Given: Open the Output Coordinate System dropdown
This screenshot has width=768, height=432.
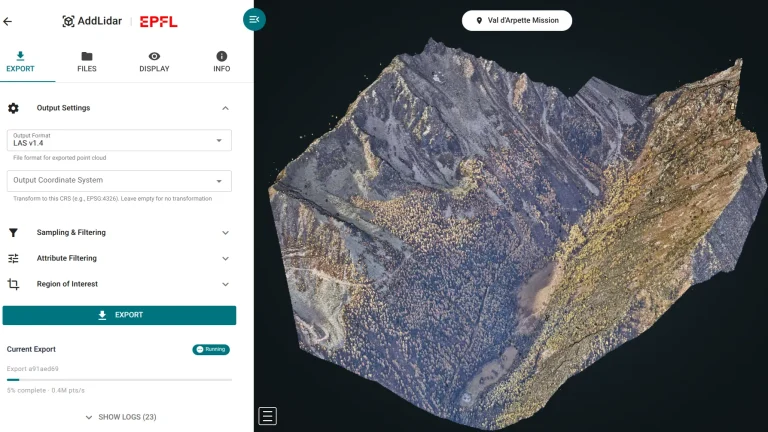Looking at the screenshot, I should point(119,181).
